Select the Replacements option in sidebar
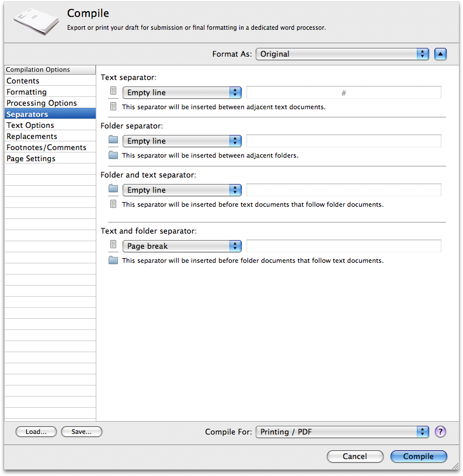 (x=32, y=136)
